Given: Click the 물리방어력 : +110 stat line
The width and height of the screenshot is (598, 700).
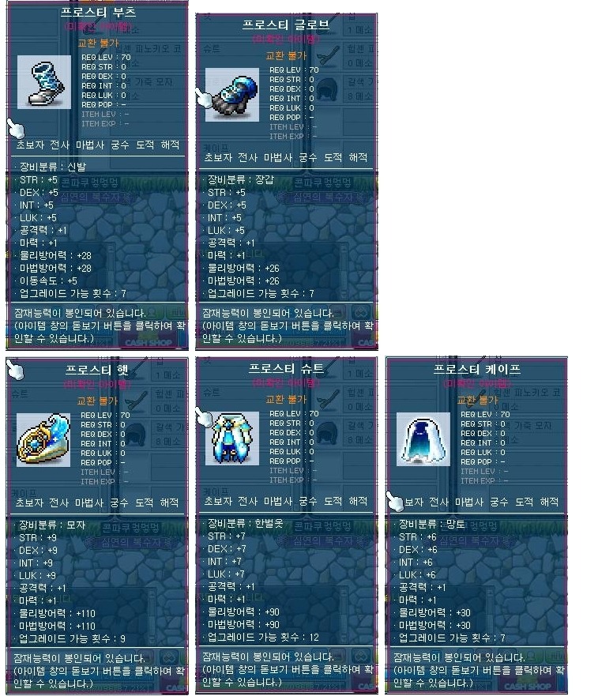Looking at the screenshot, I should (x=55, y=613).
